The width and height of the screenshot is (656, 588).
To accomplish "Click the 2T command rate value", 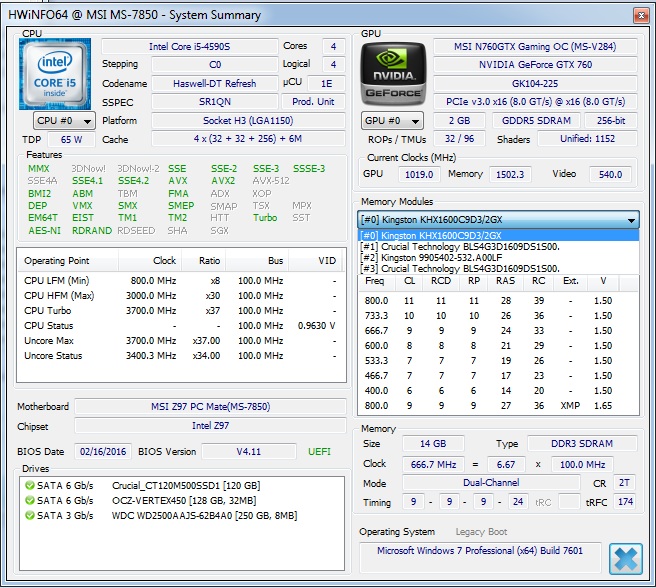I will click(x=624, y=483).
